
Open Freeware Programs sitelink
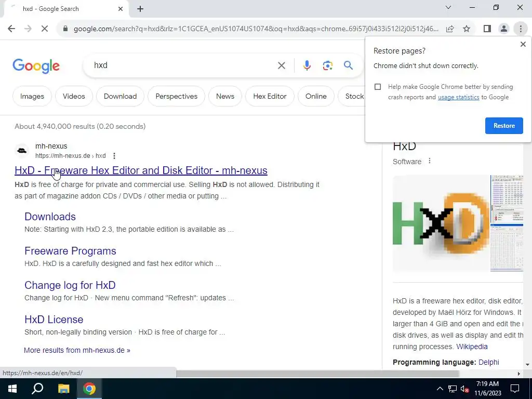(70, 251)
